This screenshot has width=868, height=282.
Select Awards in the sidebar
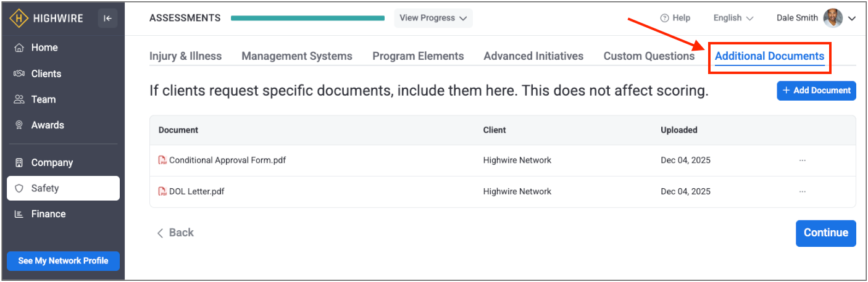tap(48, 125)
